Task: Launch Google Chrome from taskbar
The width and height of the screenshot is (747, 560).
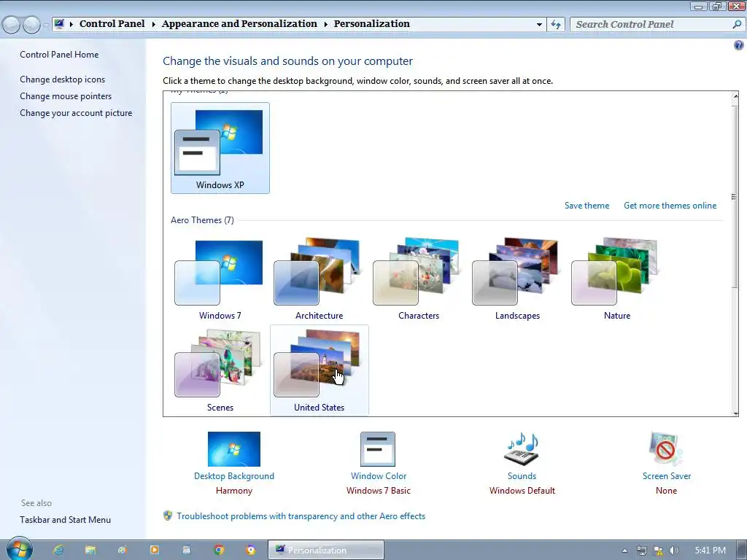Action: point(219,550)
